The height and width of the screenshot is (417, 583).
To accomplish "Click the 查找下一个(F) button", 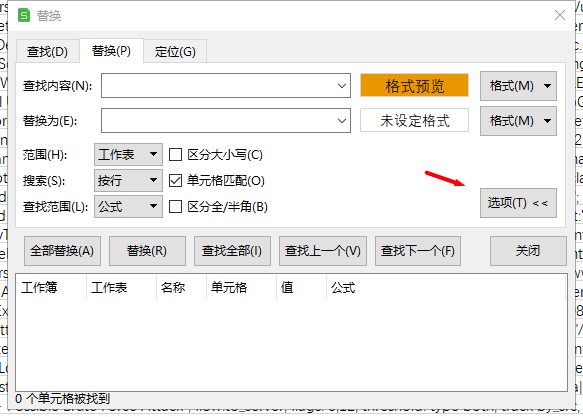I will coord(418,251).
